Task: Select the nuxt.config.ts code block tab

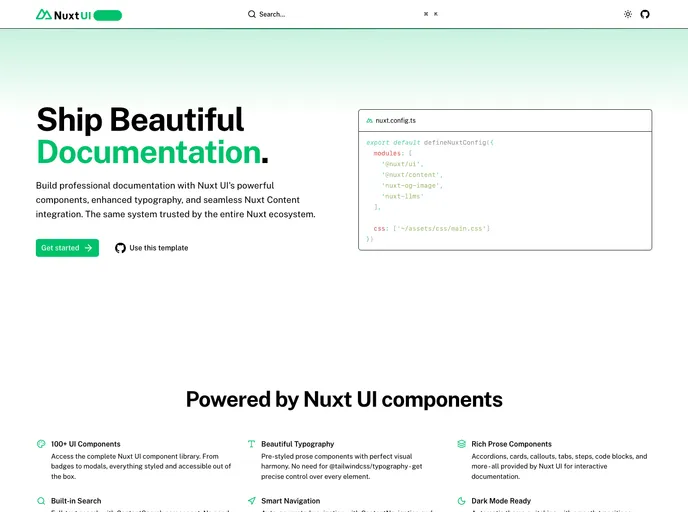Action: click(x=391, y=120)
